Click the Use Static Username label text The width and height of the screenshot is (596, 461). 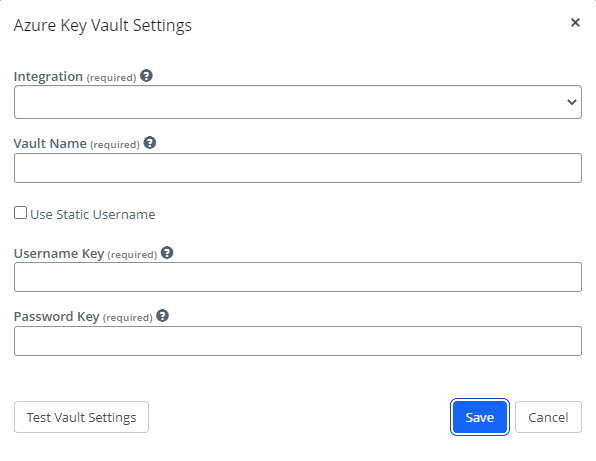click(x=93, y=214)
